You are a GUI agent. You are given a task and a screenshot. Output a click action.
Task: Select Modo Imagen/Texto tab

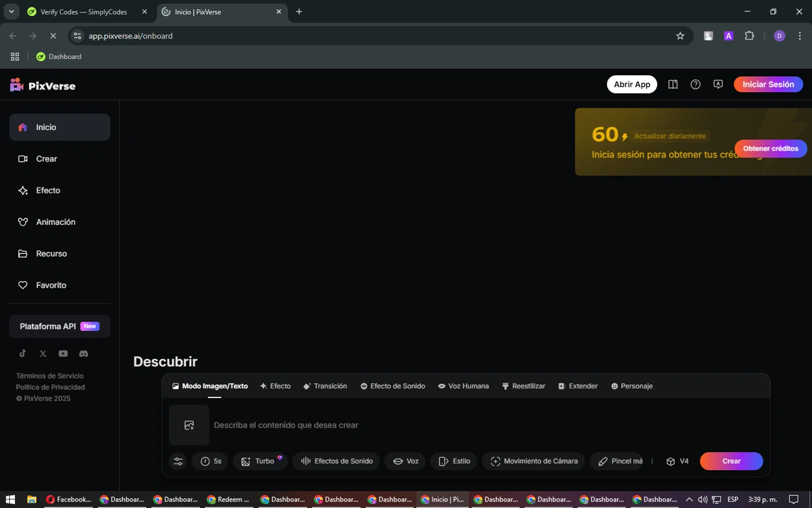pos(210,386)
